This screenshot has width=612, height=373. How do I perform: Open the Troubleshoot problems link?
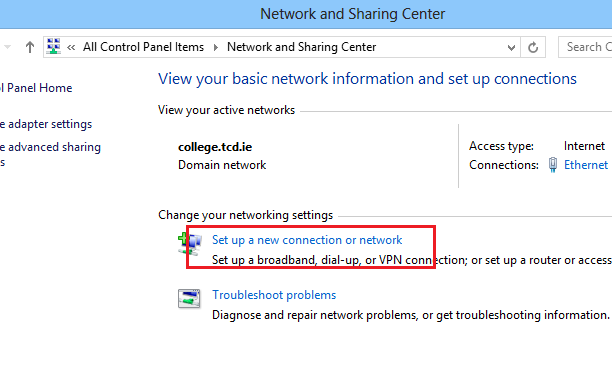274,295
